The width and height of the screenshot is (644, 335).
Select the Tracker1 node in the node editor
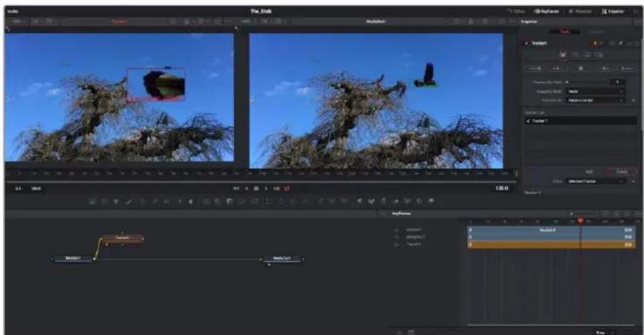point(123,238)
